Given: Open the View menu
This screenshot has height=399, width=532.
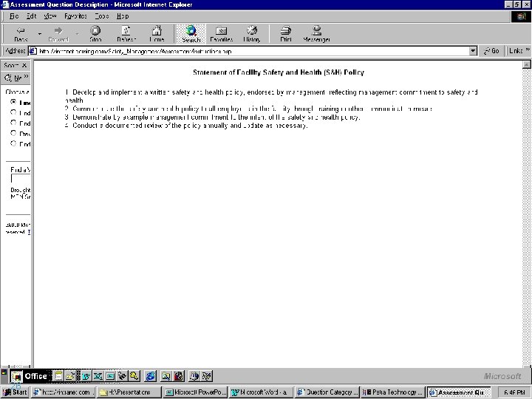Looking at the screenshot, I should coord(50,16).
